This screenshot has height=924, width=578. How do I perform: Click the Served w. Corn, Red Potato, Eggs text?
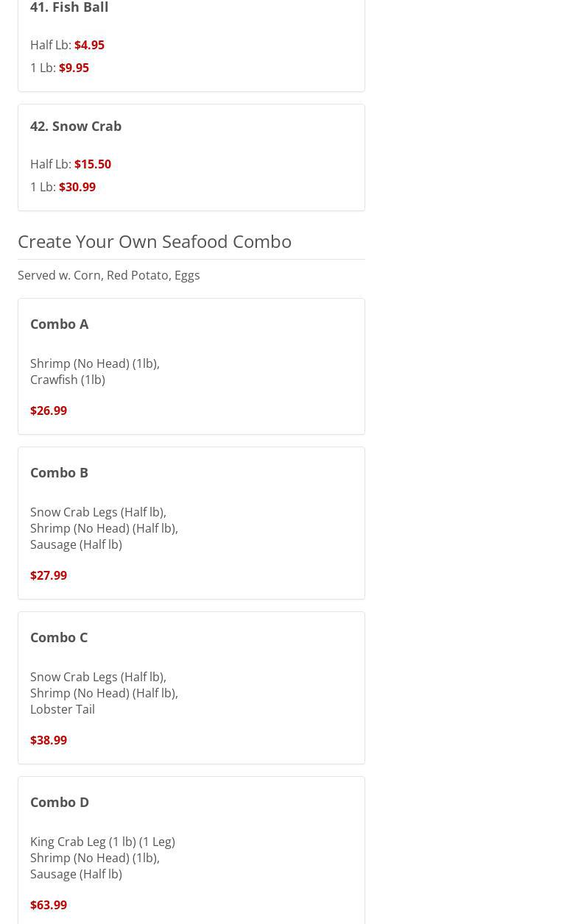click(109, 275)
